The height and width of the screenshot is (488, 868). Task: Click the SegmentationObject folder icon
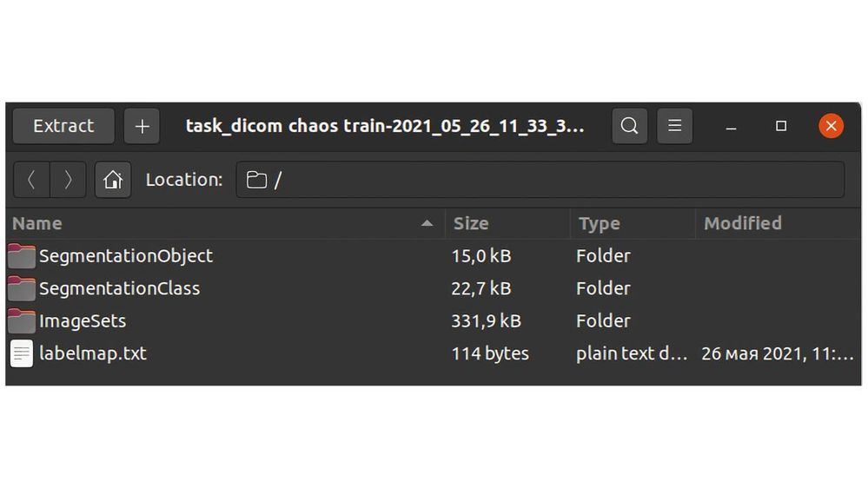[22, 256]
